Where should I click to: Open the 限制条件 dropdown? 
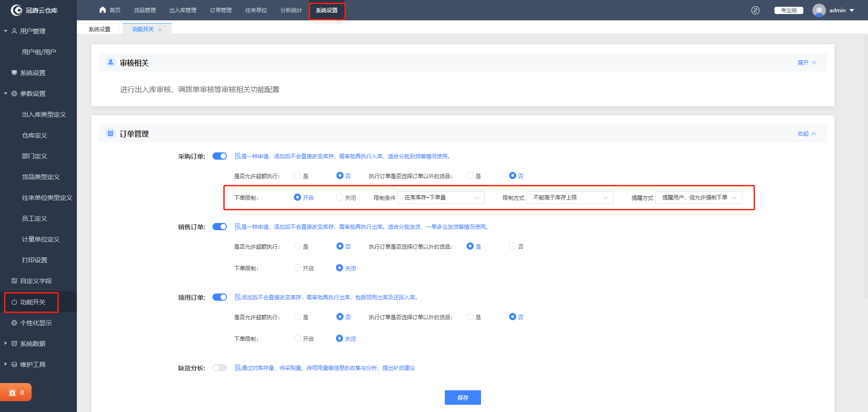pos(441,198)
